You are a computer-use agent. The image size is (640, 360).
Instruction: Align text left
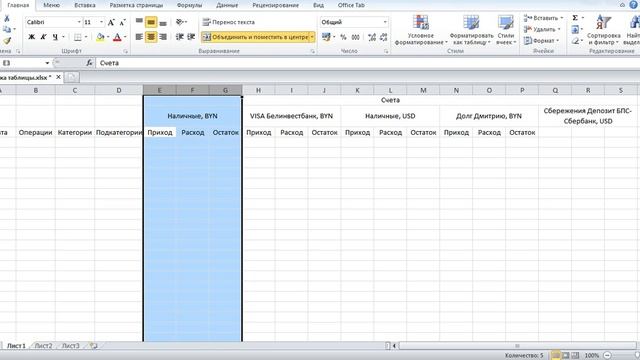point(139,37)
